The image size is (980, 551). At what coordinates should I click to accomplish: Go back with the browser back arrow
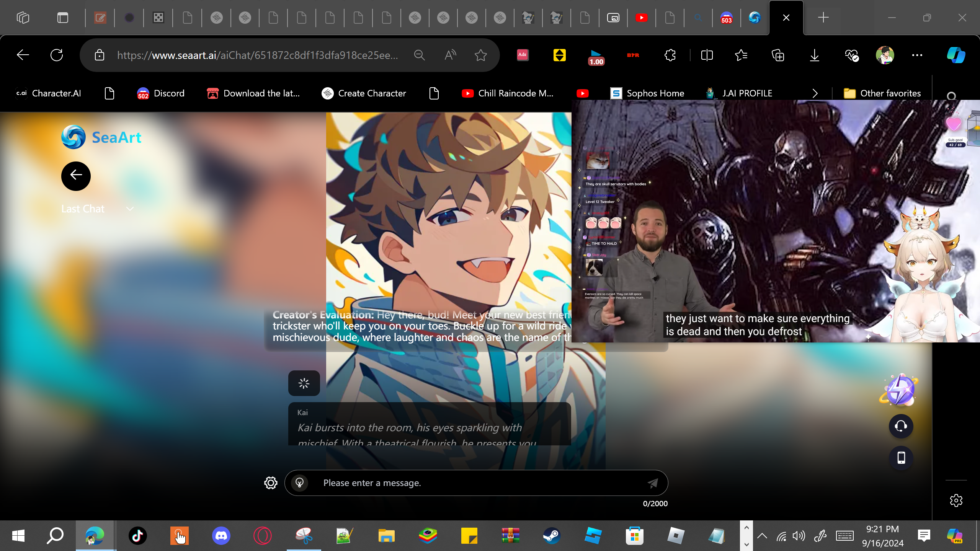point(23,55)
